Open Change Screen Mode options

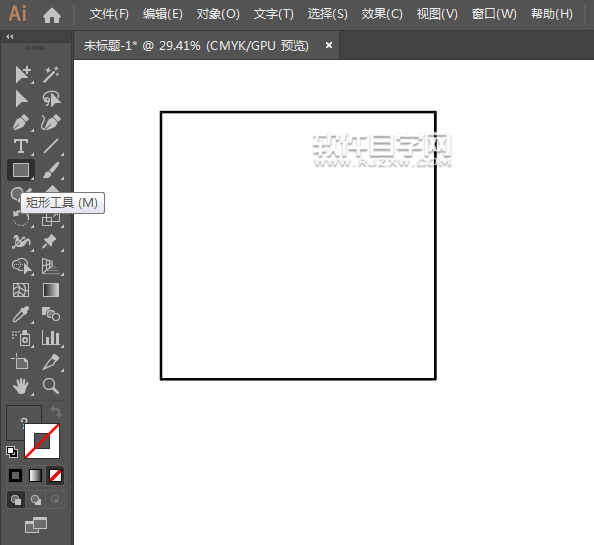coord(36,525)
